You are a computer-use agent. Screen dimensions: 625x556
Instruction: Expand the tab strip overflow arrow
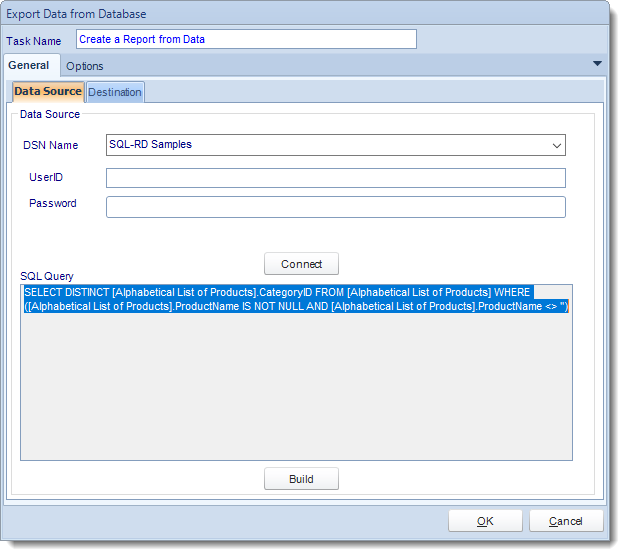597,64
